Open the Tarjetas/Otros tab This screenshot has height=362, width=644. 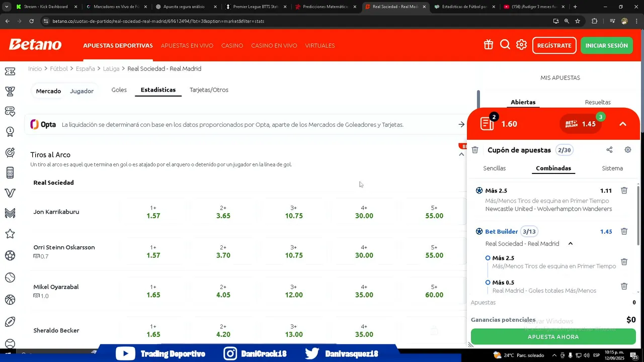pyautogui.click(x=209, y=90)
